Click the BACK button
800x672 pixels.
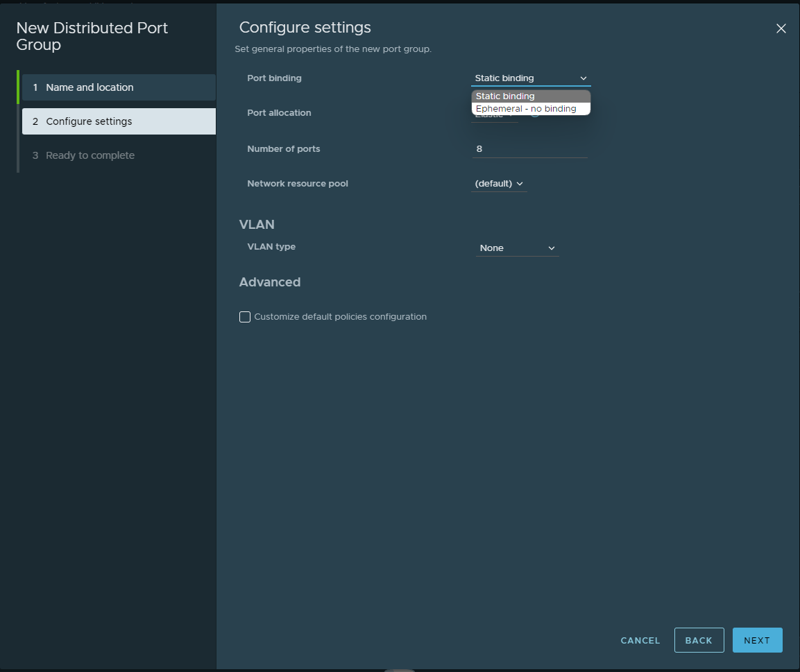click(x=699, y=640)
